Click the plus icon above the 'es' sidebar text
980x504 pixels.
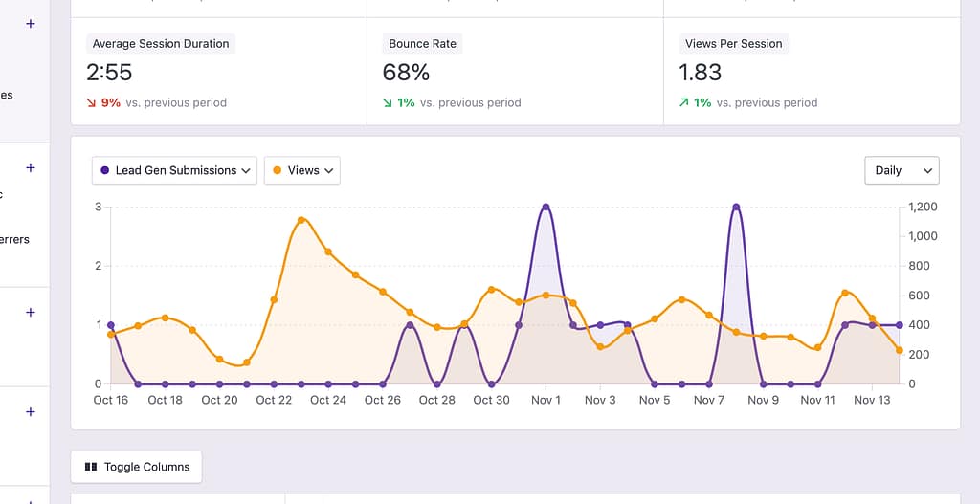[x=31, y=24]
